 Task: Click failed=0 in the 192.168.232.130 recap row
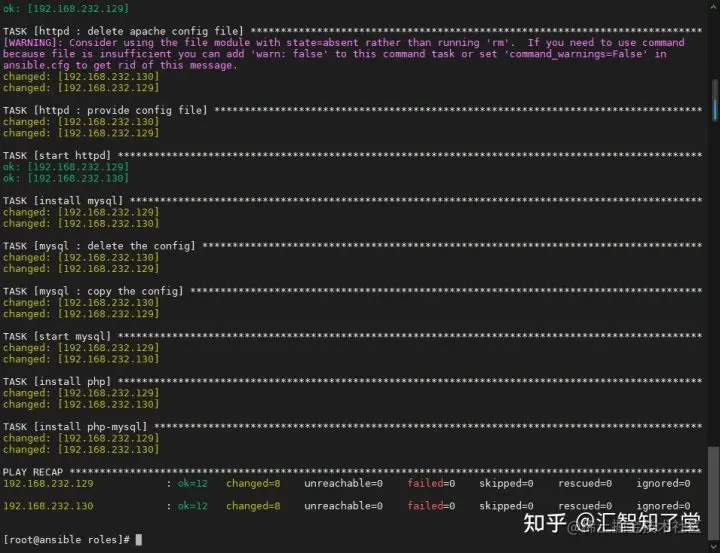pos(431,506)
